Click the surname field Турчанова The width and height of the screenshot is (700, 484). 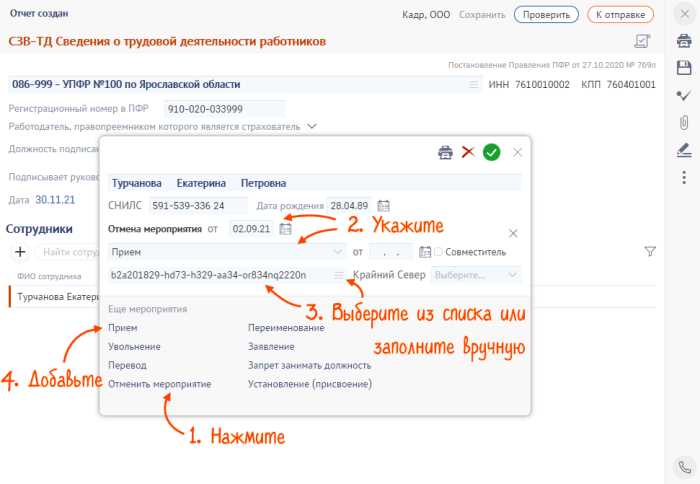coord(137,183)
